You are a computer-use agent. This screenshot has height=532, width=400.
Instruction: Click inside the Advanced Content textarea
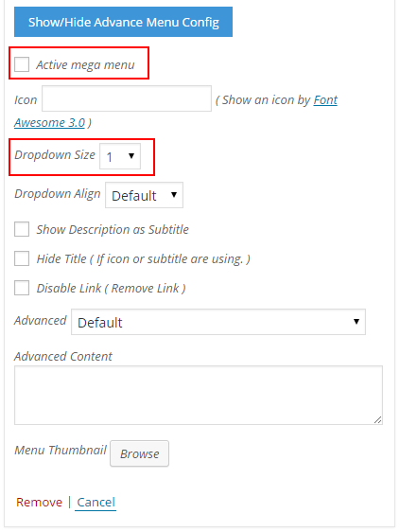(x=199, y=395)
